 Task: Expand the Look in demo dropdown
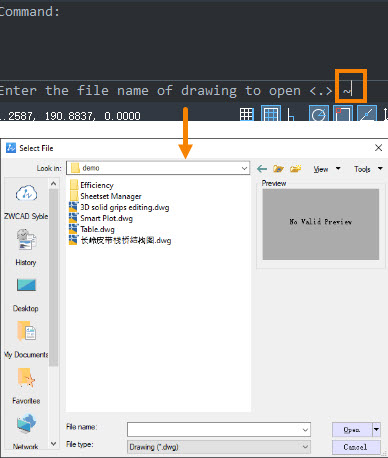[x=245, y=168]
